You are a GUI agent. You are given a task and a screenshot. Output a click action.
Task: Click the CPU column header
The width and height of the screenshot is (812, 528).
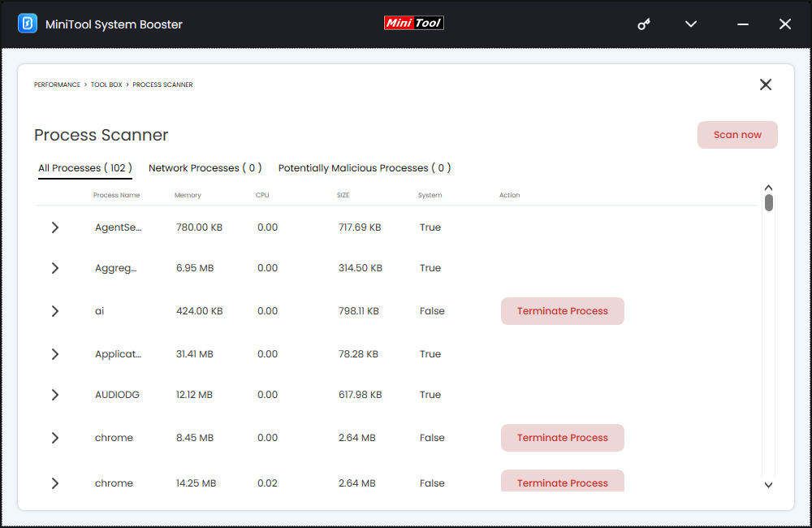click(262, 195)
